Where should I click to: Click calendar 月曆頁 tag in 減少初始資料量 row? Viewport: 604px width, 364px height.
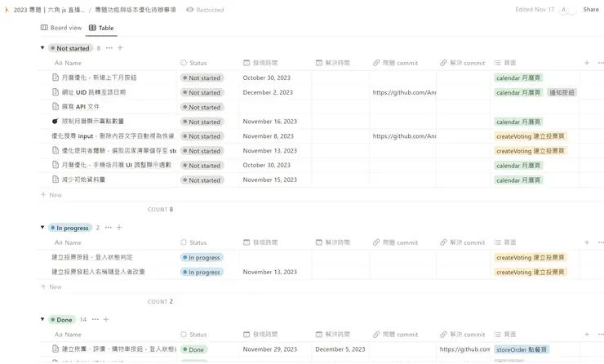click(518, 180)
